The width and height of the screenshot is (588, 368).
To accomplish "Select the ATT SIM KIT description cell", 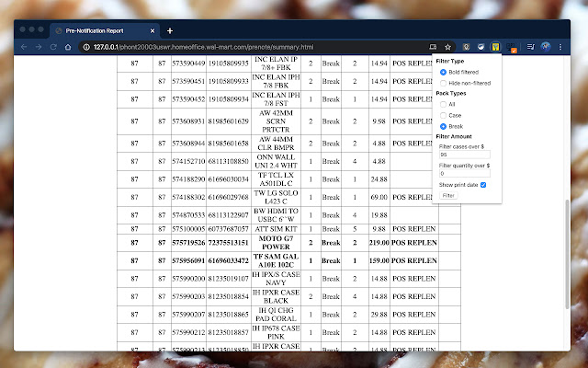I will 276,229.
